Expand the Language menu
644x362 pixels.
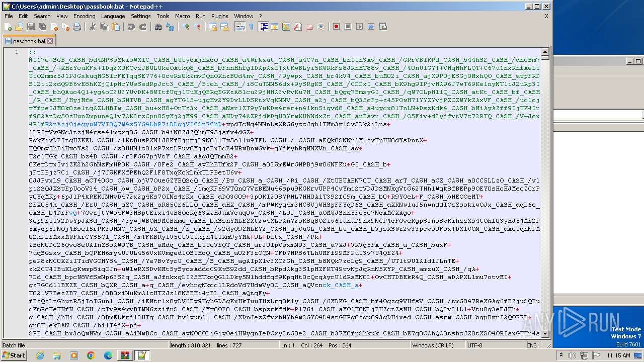[x=113, y=16]
